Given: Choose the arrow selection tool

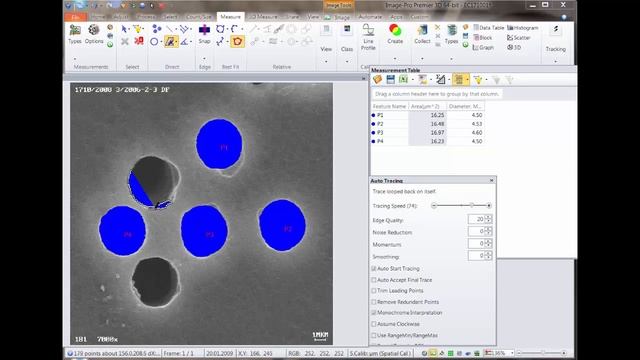Looking at the screenshot, I should click(124, 29).
